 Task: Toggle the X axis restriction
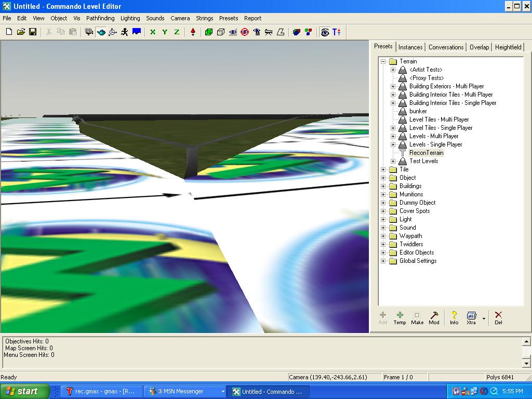[x=153, y=32]
